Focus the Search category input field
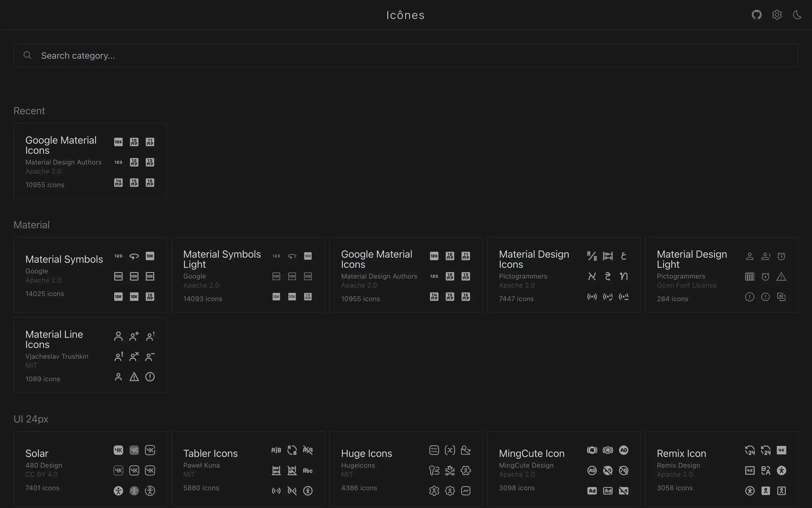 (x=406, y=55)
